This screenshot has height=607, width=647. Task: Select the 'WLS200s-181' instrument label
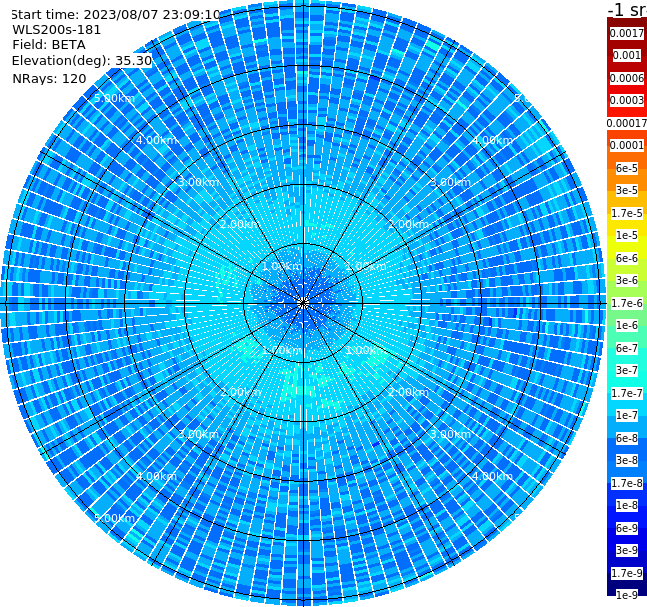point(57,30)
